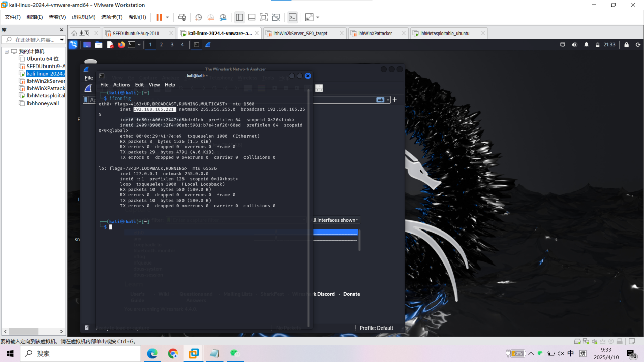Click the Kali volume speaker icon
644x362 pixels.
point(574,45)
